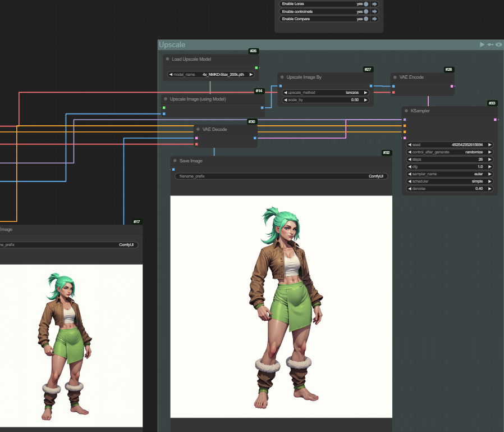Click the pink latent output socket of VAE Encode
504x432 pixels.
[x=452, y=86]
